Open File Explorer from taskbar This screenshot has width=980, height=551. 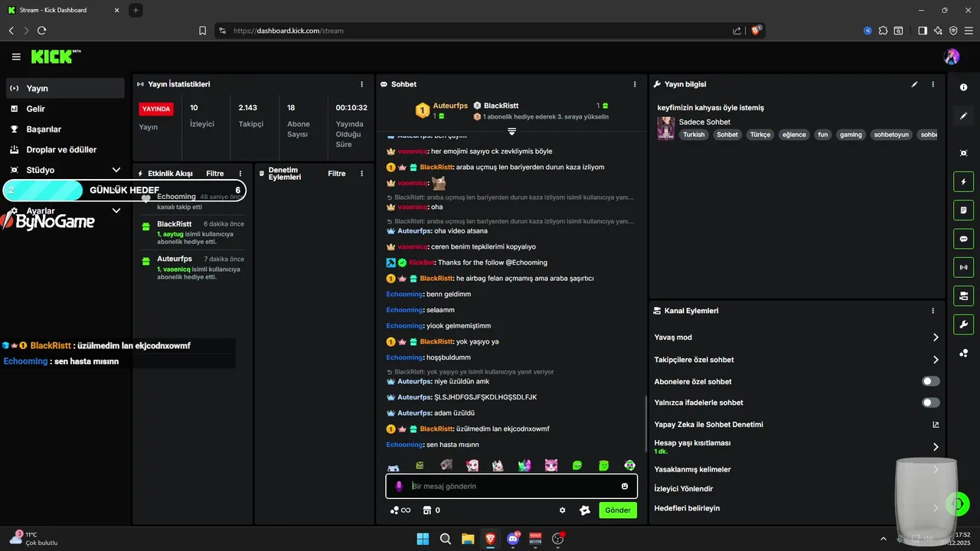468,539
